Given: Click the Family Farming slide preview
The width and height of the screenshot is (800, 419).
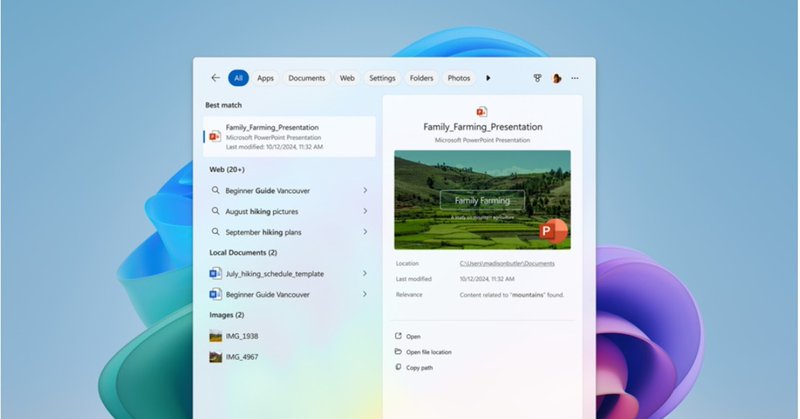Looking at the screenshot, I should click(482, 200).
